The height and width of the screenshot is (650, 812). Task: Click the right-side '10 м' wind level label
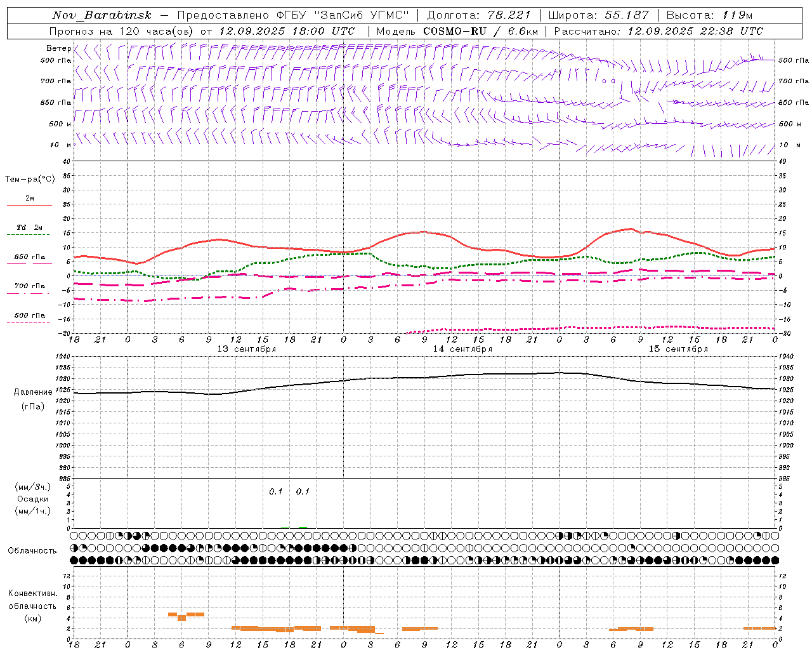tap(789, 145)
